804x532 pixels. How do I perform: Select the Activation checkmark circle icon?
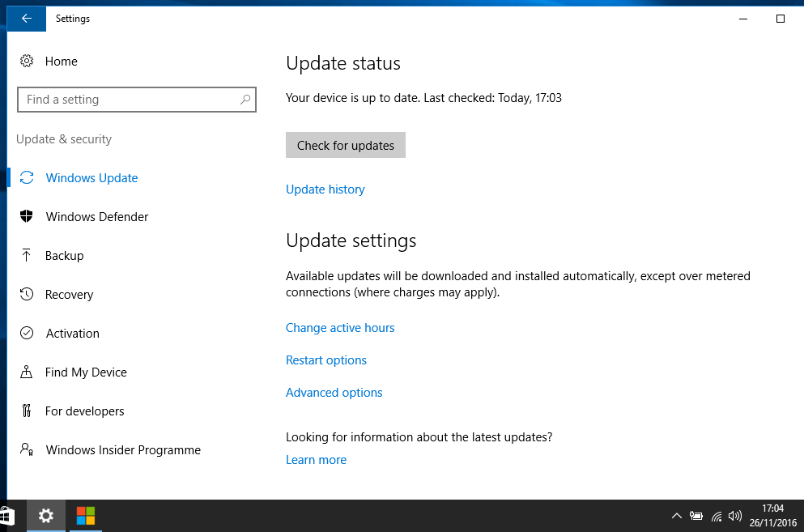27,333
